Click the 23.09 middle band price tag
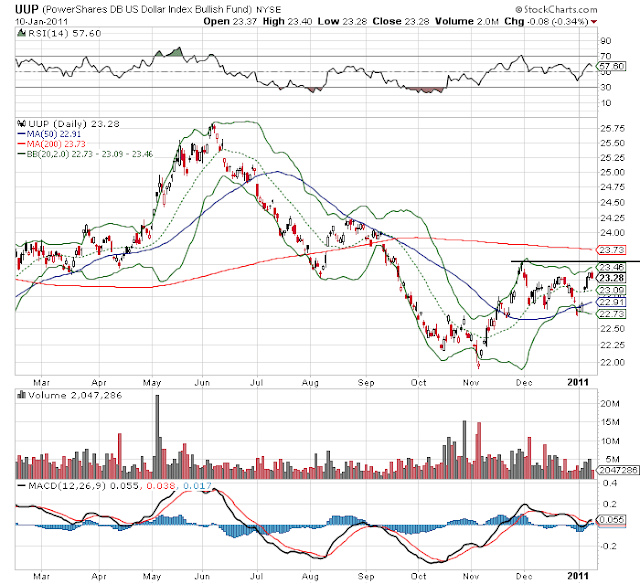The image size is (640, 584). tap(612, 290)
